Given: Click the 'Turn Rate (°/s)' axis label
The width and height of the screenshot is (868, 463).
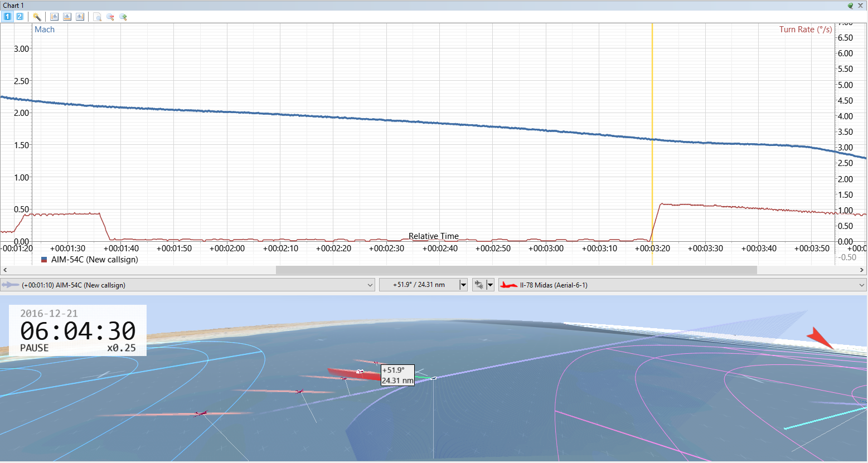Looking at the screenshot, I should click(806, 30).
